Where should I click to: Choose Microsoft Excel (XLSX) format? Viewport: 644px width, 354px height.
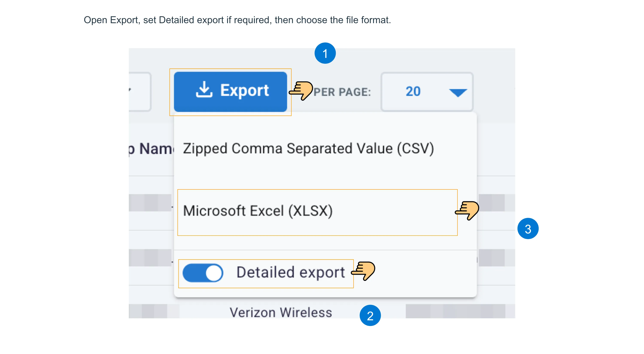click(317, 212)
